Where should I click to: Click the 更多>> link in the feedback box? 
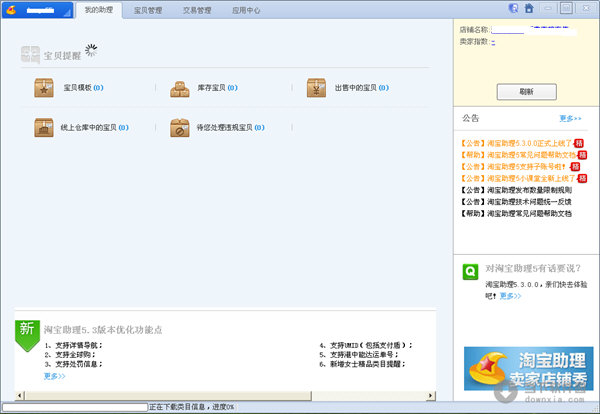pos(510,296)
